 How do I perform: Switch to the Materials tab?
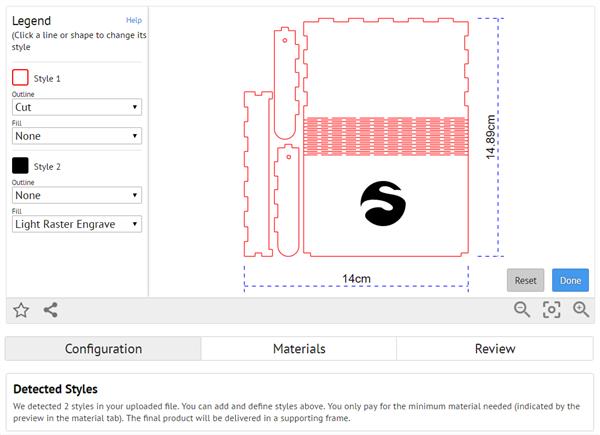(299, 349)
